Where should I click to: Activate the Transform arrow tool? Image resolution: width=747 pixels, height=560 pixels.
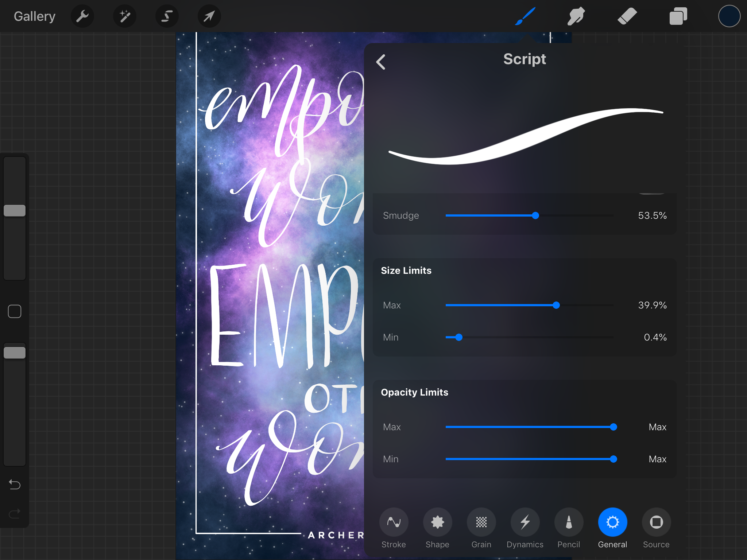[209, 16]
